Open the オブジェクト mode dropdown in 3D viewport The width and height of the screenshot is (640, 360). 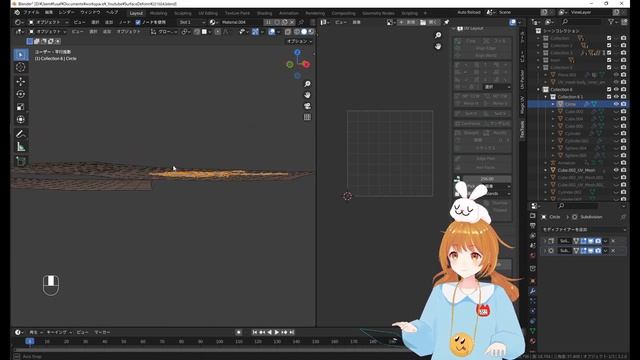48,31
